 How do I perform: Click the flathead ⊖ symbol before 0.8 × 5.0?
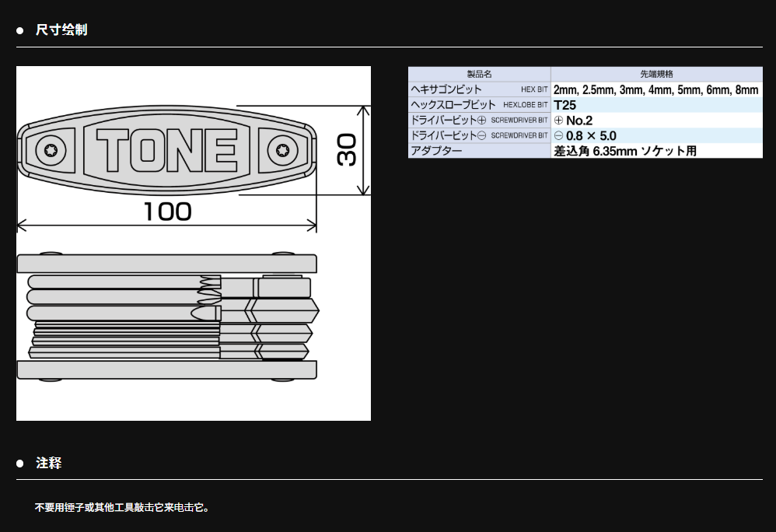[x=558, y=135]
